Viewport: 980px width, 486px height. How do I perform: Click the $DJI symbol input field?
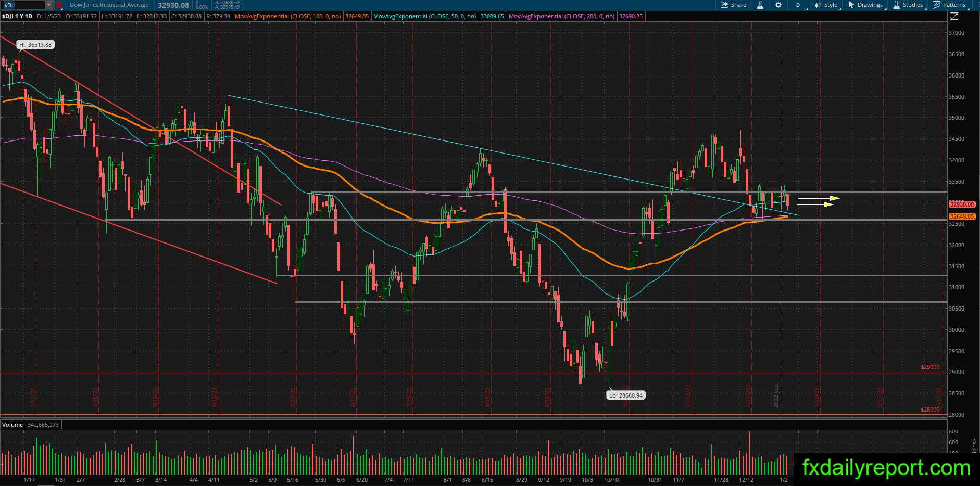pyautogui.click(x=23, y=5)
